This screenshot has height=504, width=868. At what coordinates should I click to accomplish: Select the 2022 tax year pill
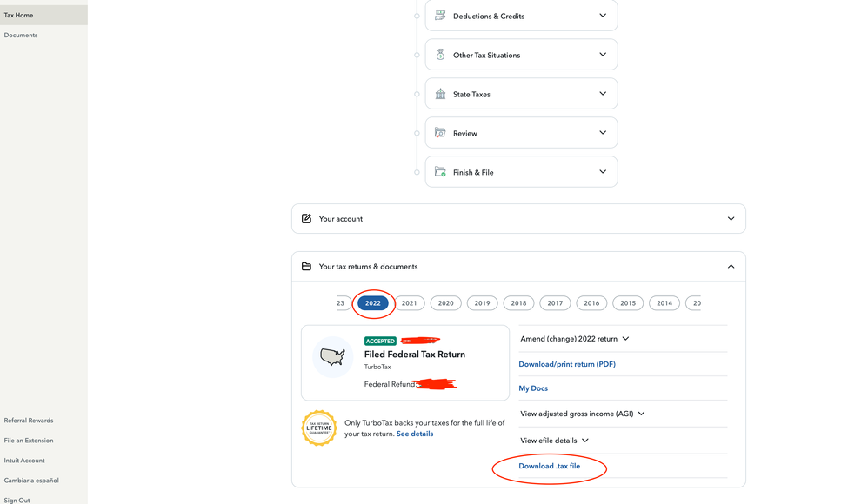coord(373,303)
